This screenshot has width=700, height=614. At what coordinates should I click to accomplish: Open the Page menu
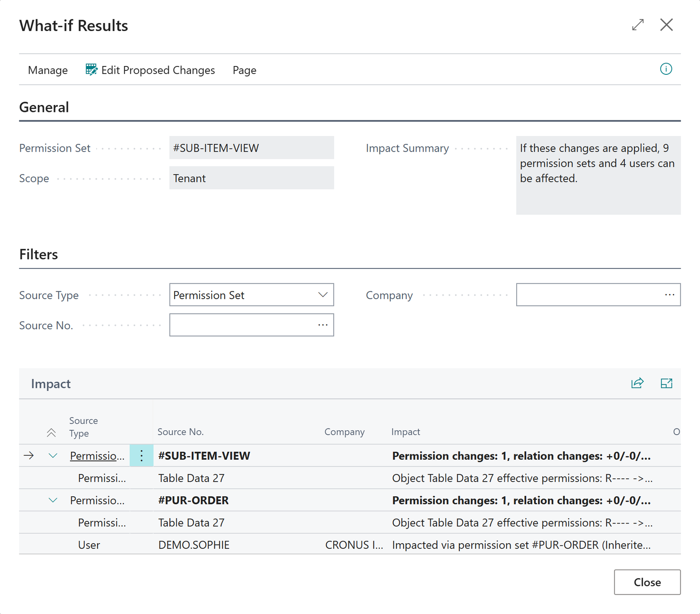point(244,70)
